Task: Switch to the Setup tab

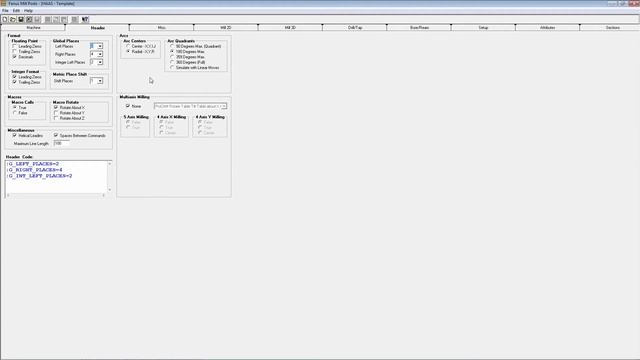Action: [x=483, y=28]
